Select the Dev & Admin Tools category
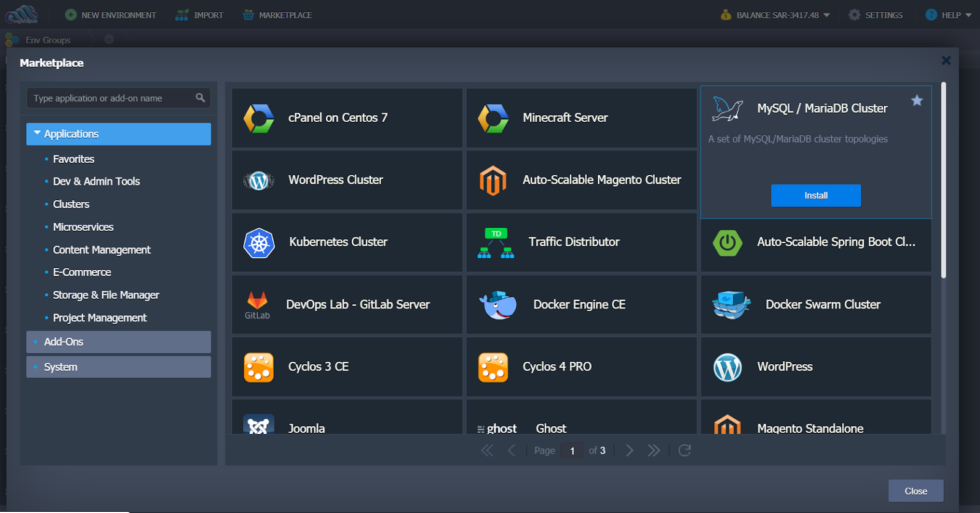The height and width of the screenshot is (513, 980). click(96, 182)
